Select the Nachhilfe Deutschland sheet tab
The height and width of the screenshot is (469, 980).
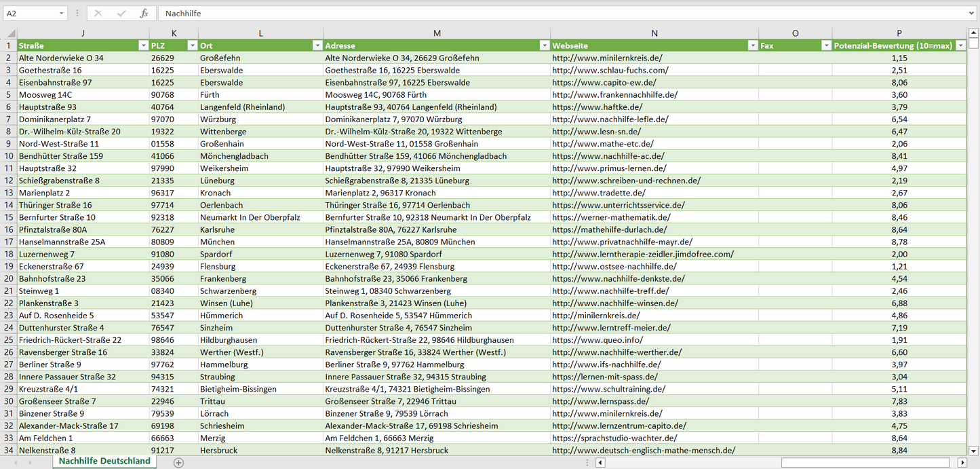[x=104, y=462]
